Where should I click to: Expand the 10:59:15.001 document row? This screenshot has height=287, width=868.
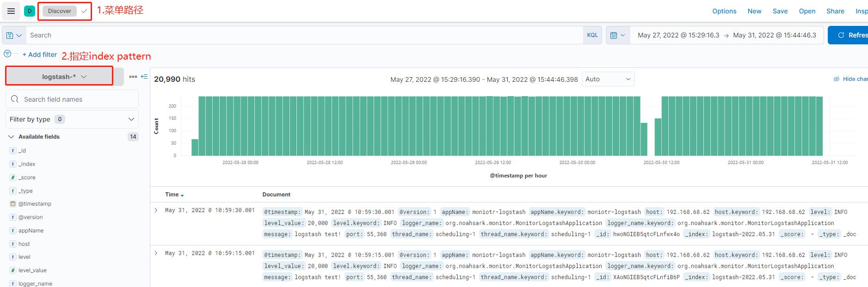156,253
